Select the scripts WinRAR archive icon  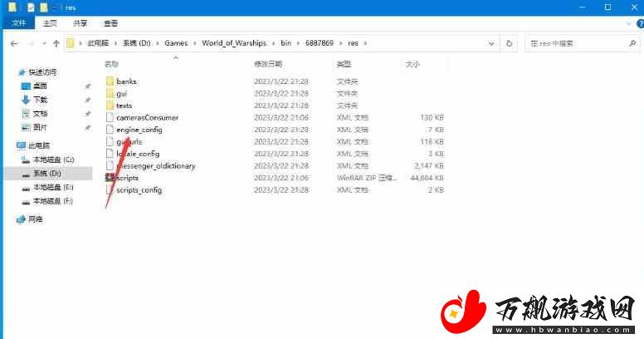click(x=110, y=178)
